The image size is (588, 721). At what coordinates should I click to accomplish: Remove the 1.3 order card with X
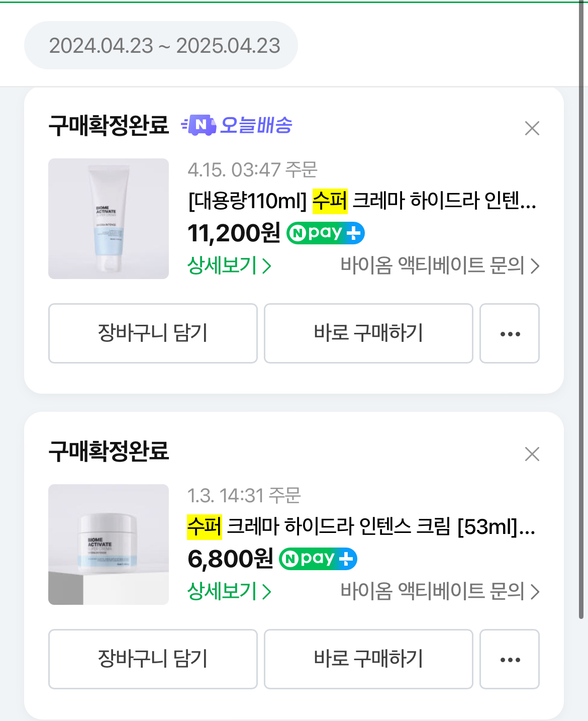532,454
